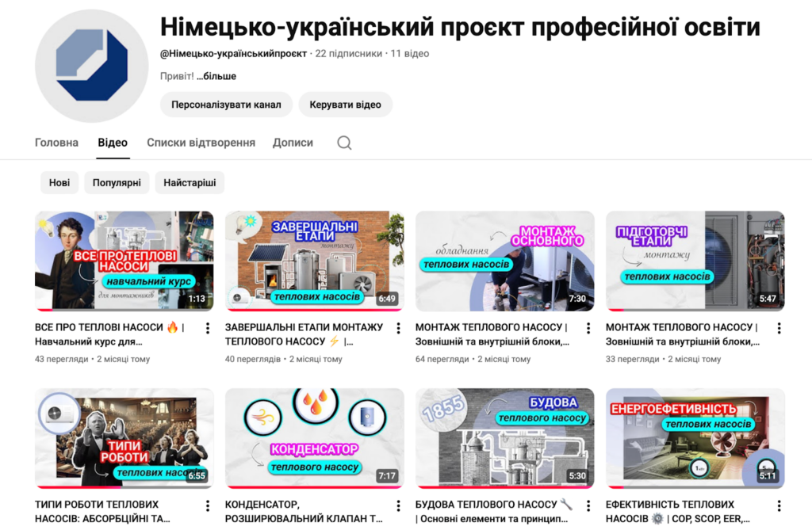Open options menu for ВСЕ ПРО ТЕПЛОВІ НАСОСИ video
The width and height of the screenshot is (812, 530).
click(208, 328)
